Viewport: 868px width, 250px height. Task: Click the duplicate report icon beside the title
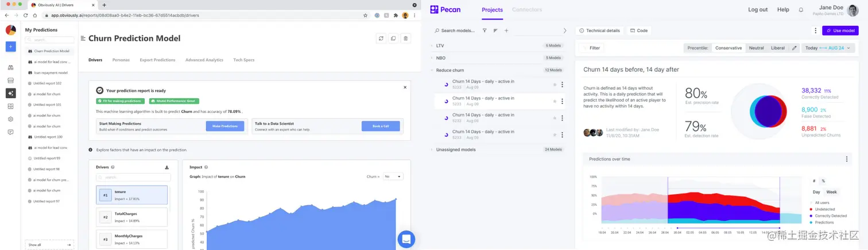[x=393, y=39]
